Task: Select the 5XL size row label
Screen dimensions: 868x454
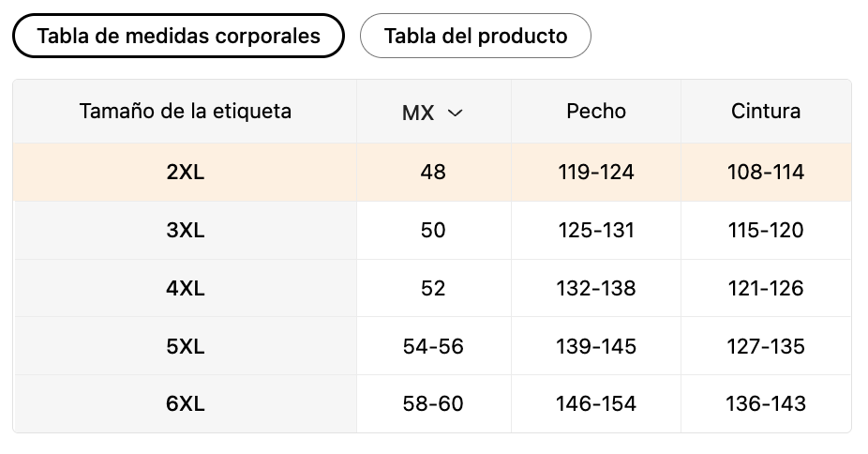Action: [186, 346]
